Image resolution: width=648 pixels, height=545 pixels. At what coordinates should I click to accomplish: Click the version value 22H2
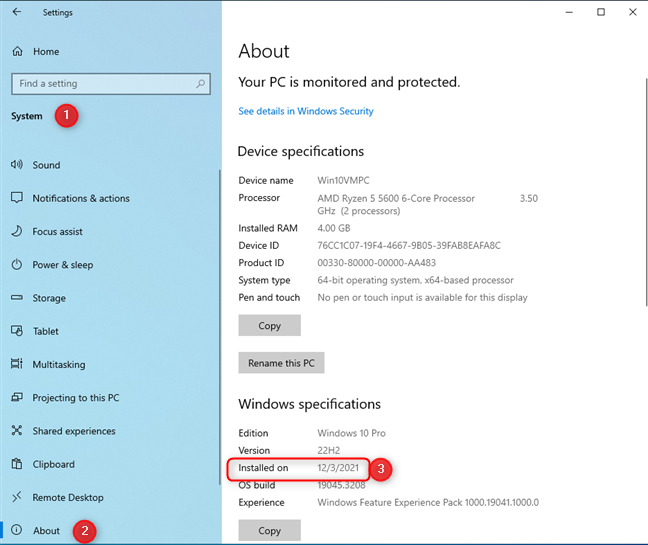[x=329, y=450]
